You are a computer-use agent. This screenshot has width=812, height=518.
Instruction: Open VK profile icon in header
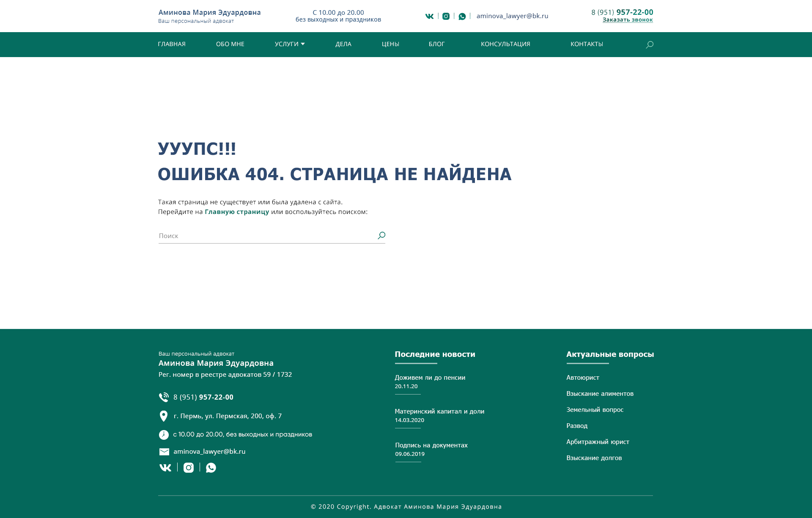[x=429, y=16]
